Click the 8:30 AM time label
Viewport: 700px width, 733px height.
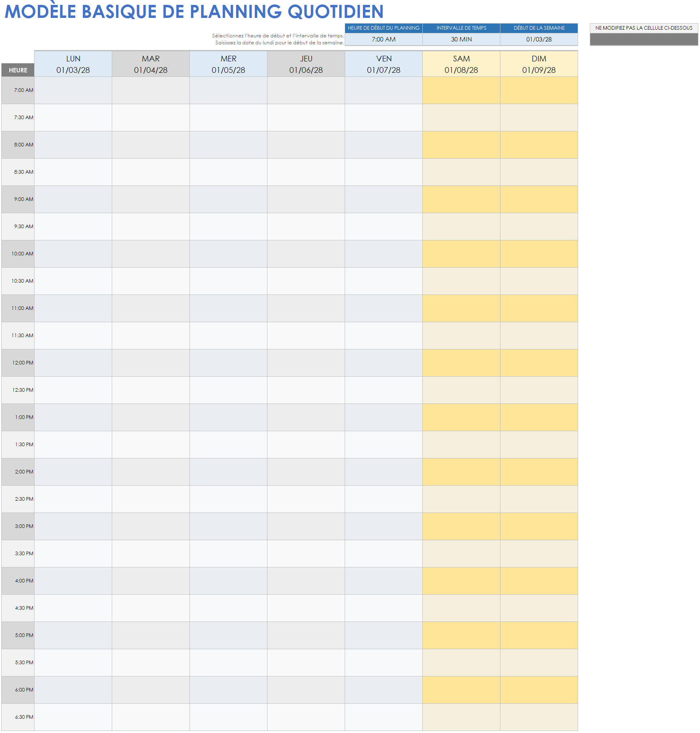pos(18,172)
